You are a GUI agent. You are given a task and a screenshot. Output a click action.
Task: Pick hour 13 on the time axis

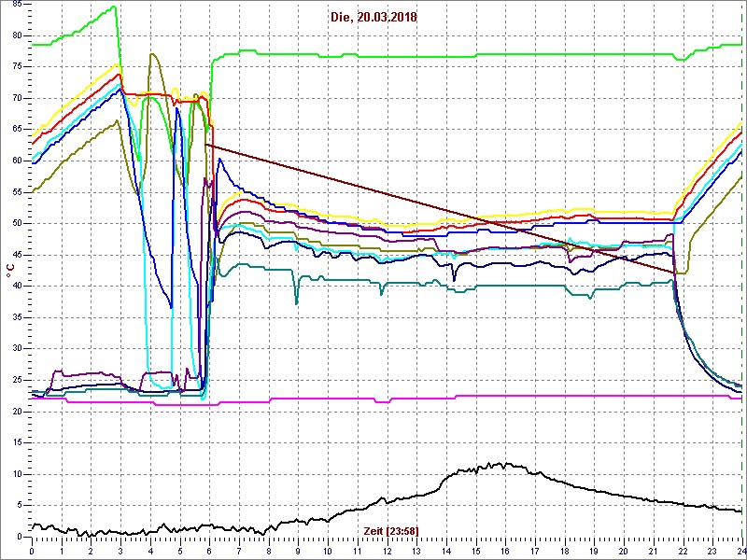(416, 550)
